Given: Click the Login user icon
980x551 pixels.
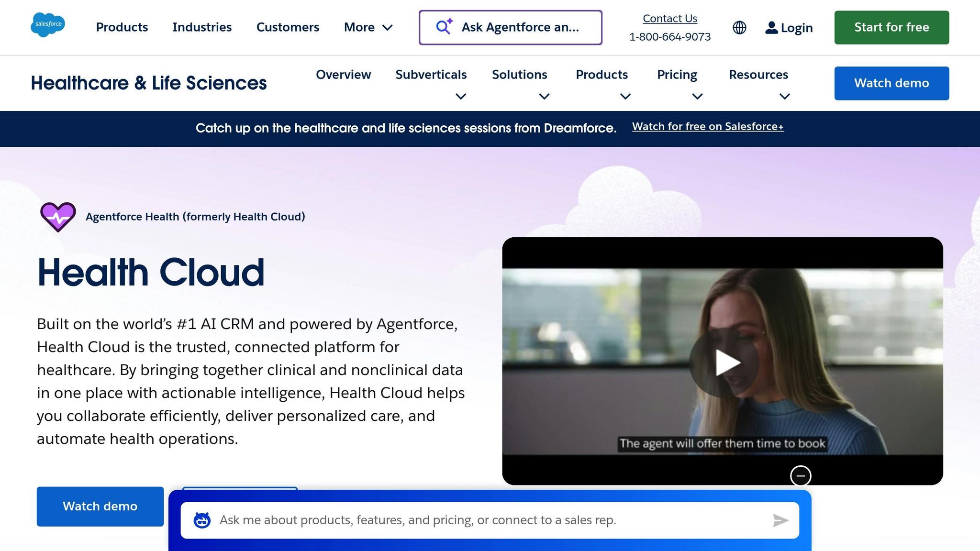Looking at the screenshot, I should 771,28.
